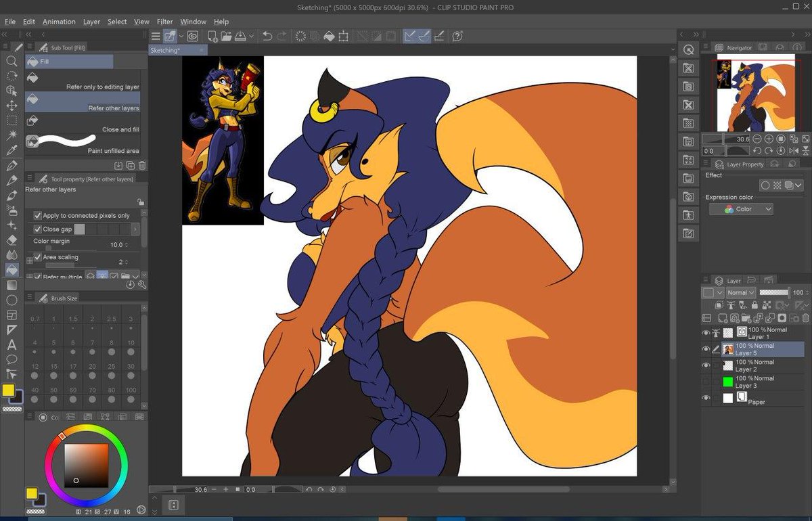The height and width of the screenshot is (521, 812).
Task: Toggle Apply to connected pixels only checkbox
Action: point(38,215)
